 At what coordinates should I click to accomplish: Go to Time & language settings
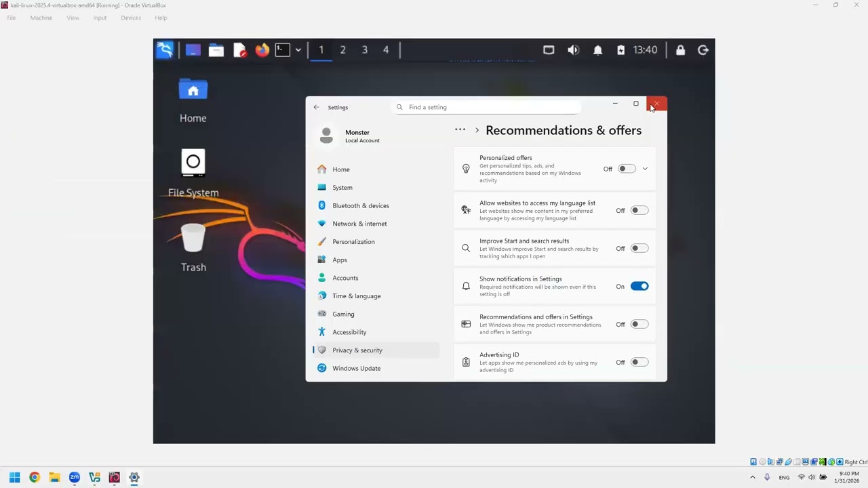point(376,296)
